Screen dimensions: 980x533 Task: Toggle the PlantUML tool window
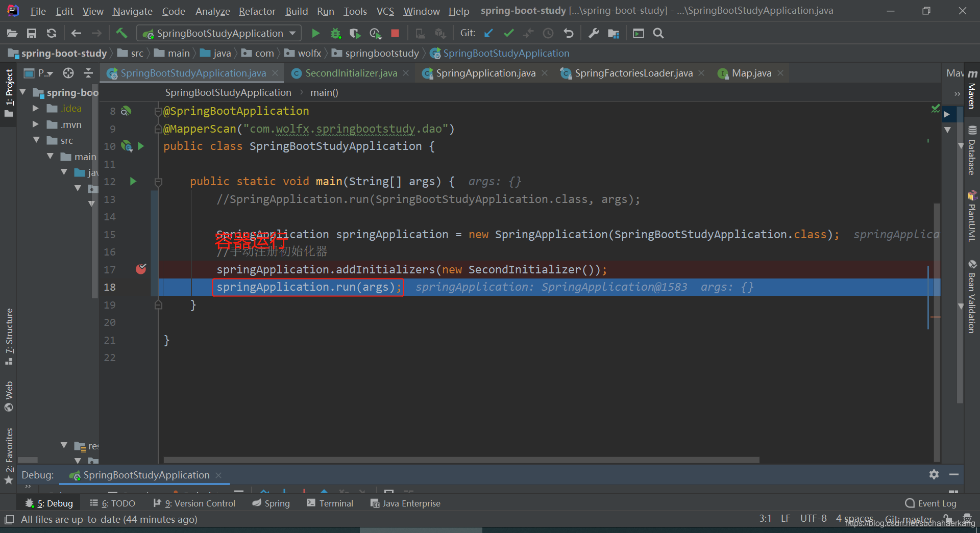pos(972,216)
